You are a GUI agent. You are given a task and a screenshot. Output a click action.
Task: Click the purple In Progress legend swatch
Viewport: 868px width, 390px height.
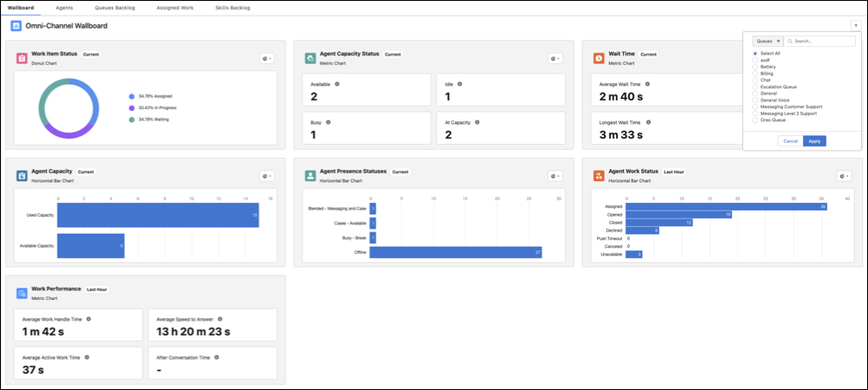[x=131, y=107]
